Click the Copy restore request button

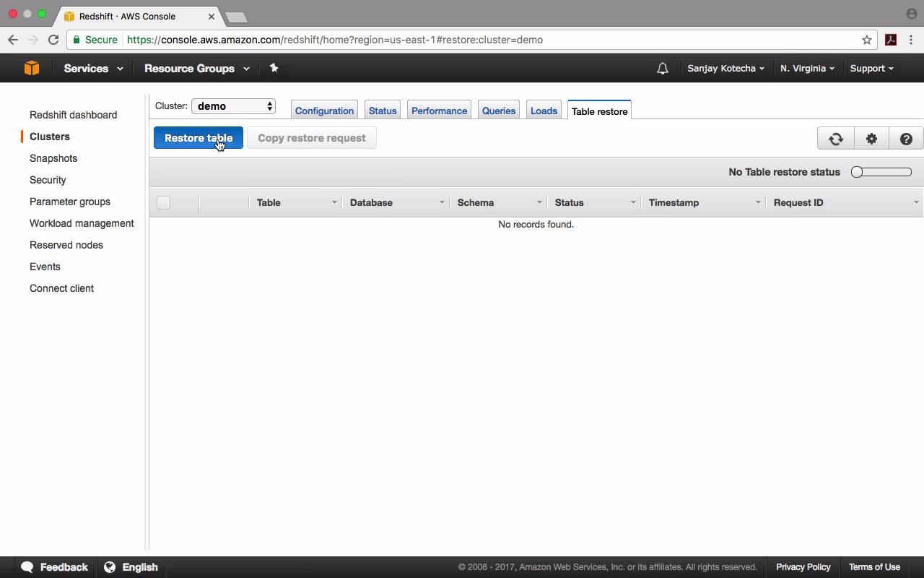pos(312,138)
